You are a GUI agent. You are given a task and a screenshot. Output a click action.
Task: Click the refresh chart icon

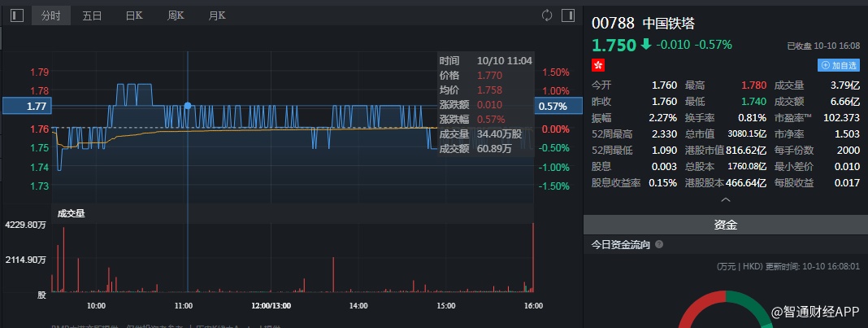547,15
